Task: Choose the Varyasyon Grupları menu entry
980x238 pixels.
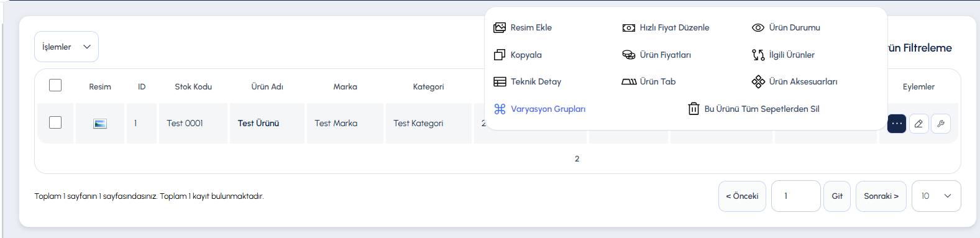Action: click(540, 109)
